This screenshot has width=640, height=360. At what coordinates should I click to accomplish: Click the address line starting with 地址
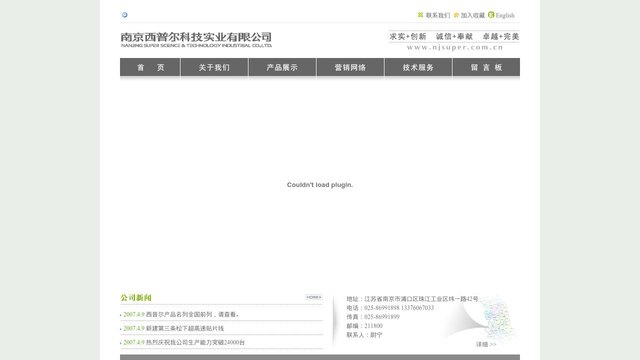click(x=412, y=299)
